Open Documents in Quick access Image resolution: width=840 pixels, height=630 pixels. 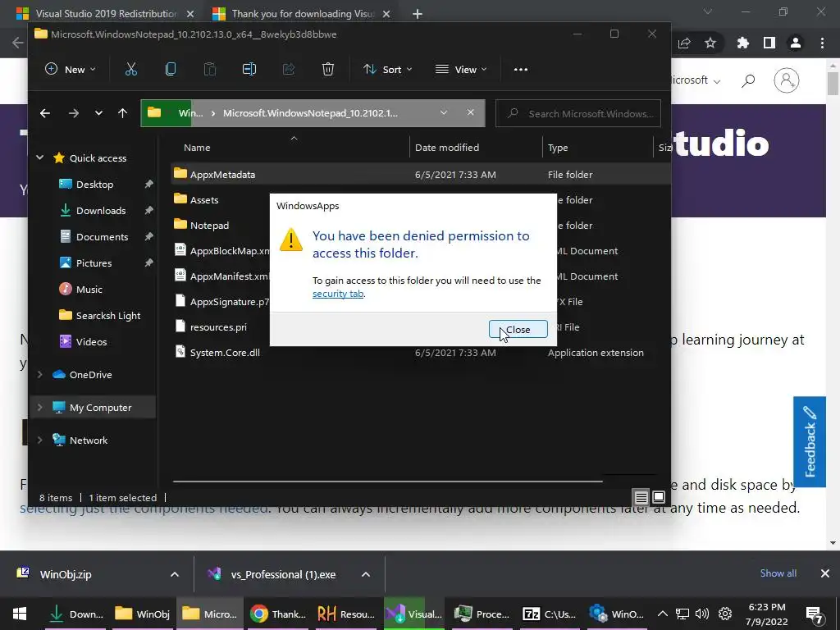click(x=102, y=237)
